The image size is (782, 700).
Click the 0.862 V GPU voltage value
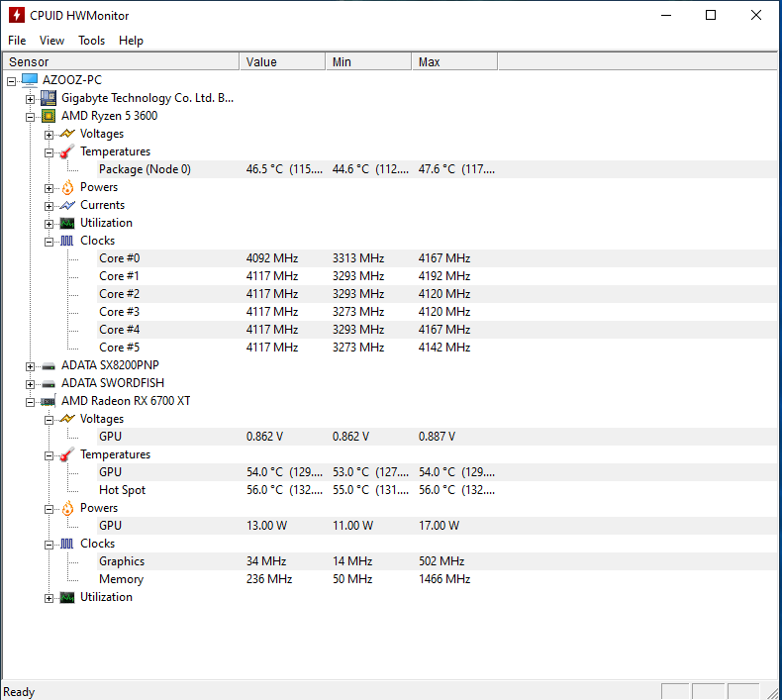coord(265,437)
